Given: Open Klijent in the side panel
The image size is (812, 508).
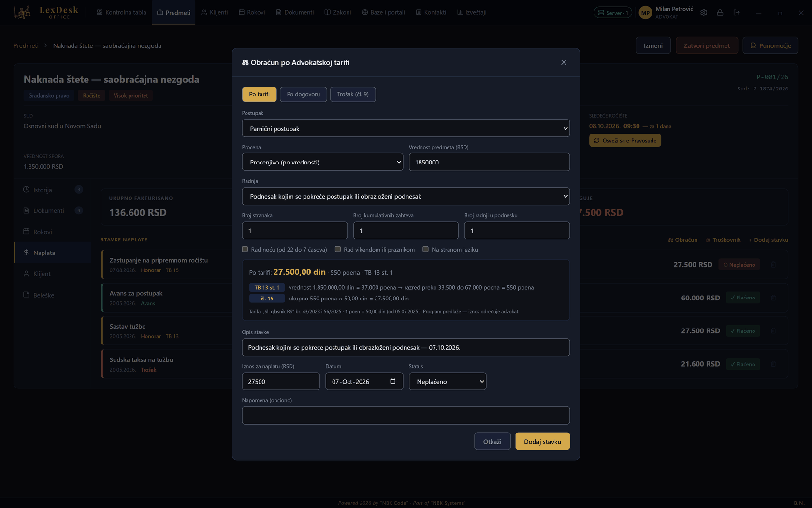Looking at the screenshot, I should coord(53,274).
